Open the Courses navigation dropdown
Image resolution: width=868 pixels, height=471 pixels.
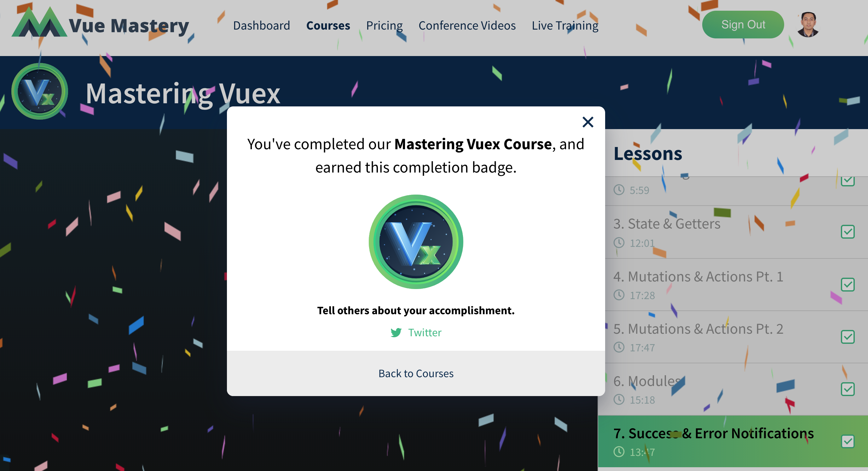point(327,26)
